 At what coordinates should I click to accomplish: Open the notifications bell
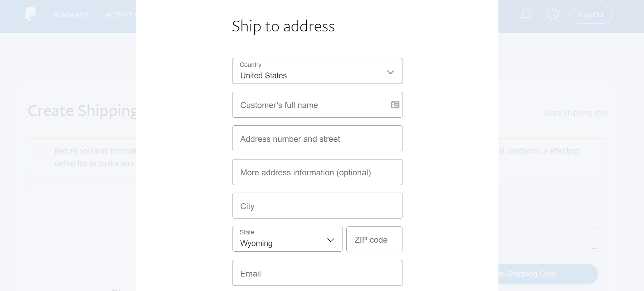[526, 13]
